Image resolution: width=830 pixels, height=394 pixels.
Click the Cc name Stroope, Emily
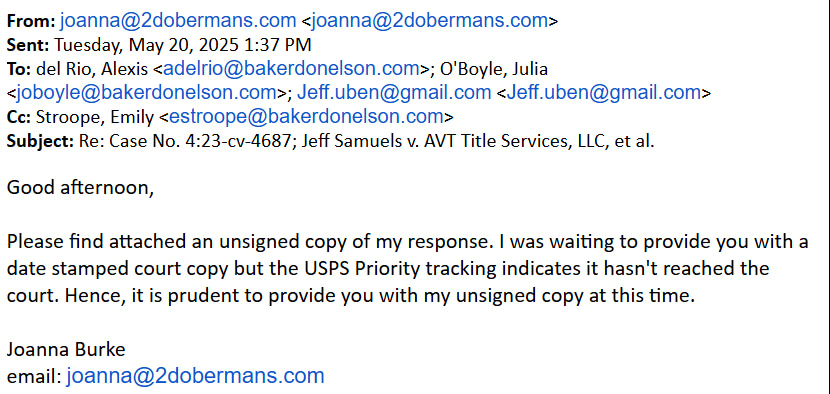(95, 117)
